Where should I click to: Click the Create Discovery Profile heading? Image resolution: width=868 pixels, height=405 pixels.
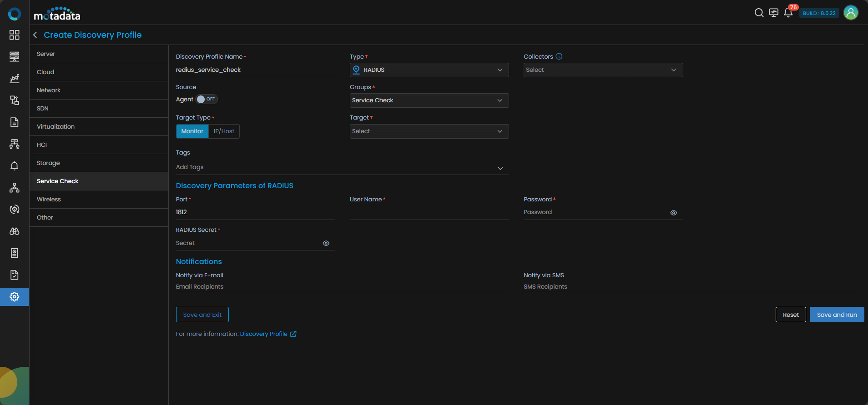[93, 35]
